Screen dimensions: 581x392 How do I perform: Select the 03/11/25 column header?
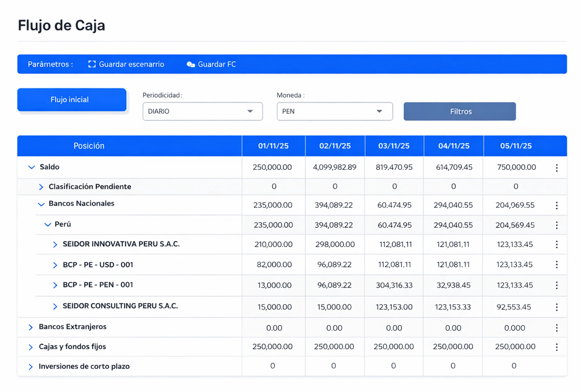[394, 146]
